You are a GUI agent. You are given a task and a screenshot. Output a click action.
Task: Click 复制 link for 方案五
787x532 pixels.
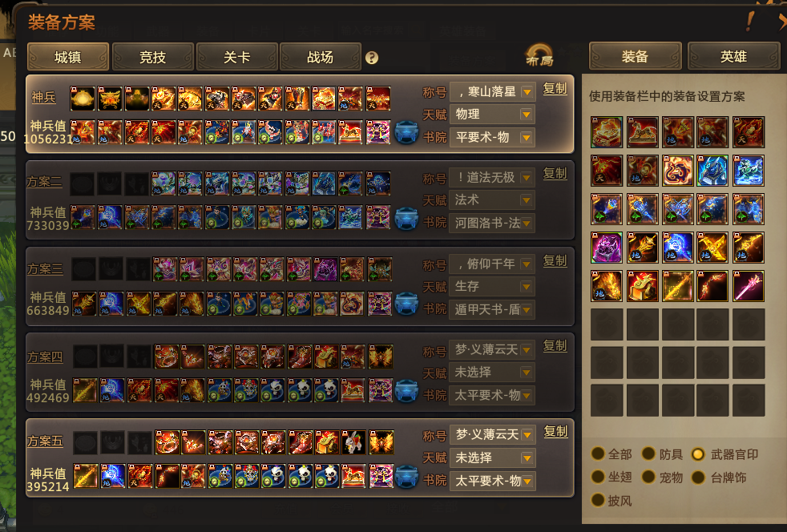555,432
